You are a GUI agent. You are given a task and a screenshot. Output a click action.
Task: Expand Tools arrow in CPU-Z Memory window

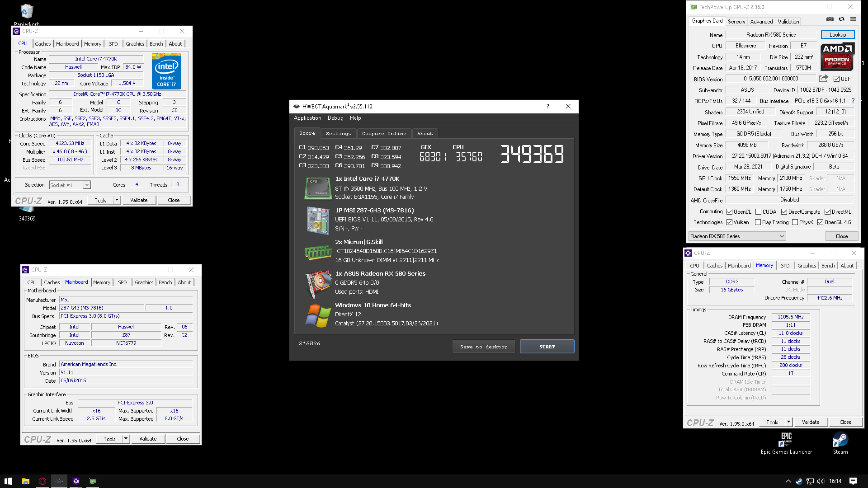click(x=789, y=422)
